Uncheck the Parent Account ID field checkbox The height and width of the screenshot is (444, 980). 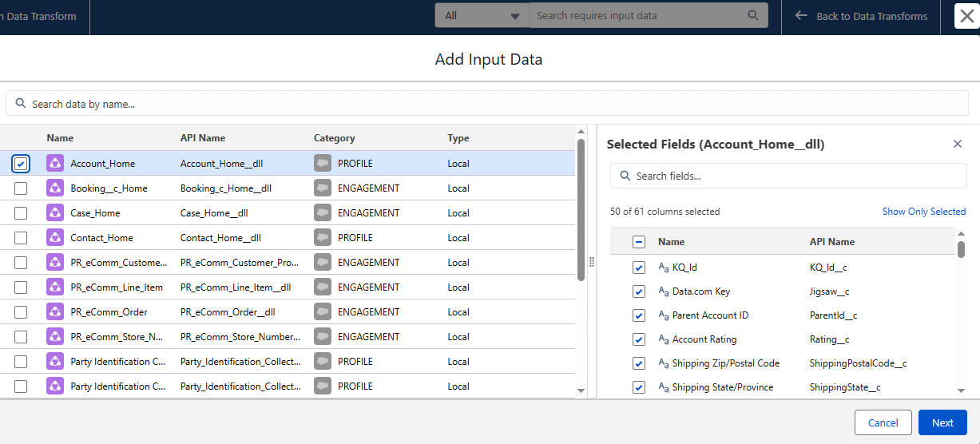click(x=639, y=315)
